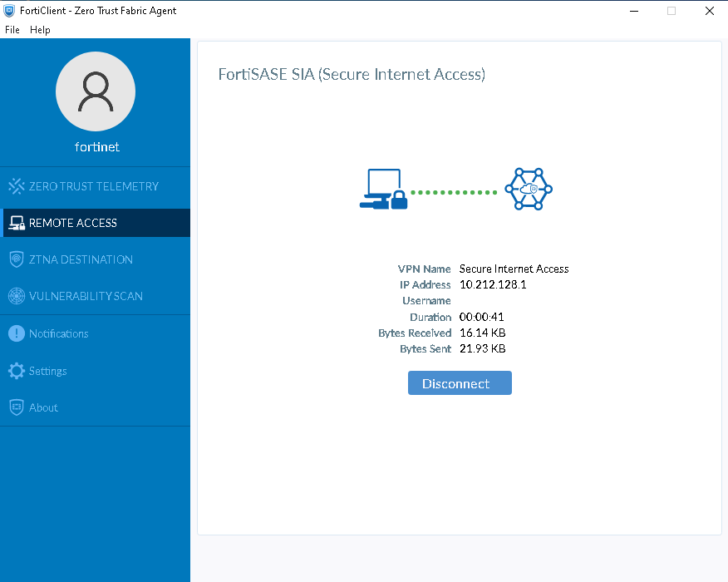Click the Bytes Sent value 21.93 KB

coord(482,349)
